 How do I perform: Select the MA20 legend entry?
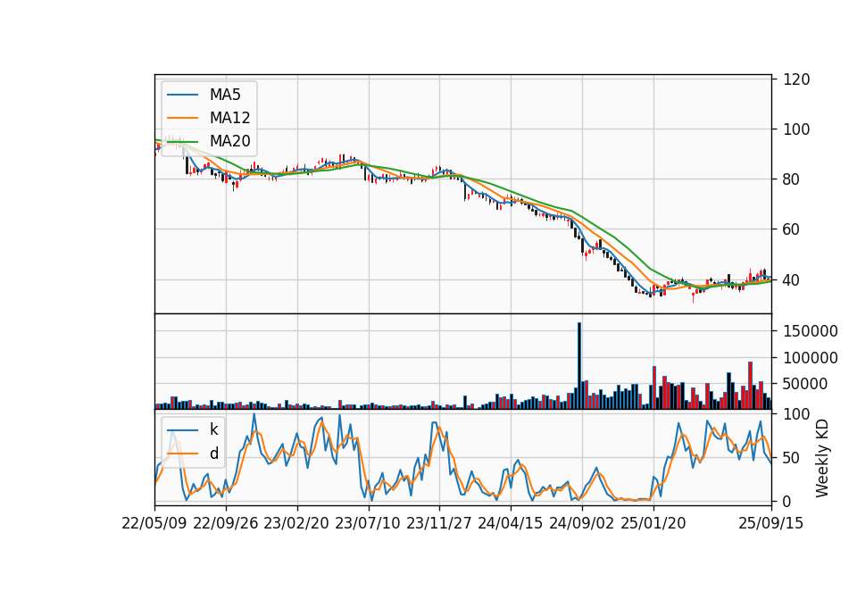[208, 141]
